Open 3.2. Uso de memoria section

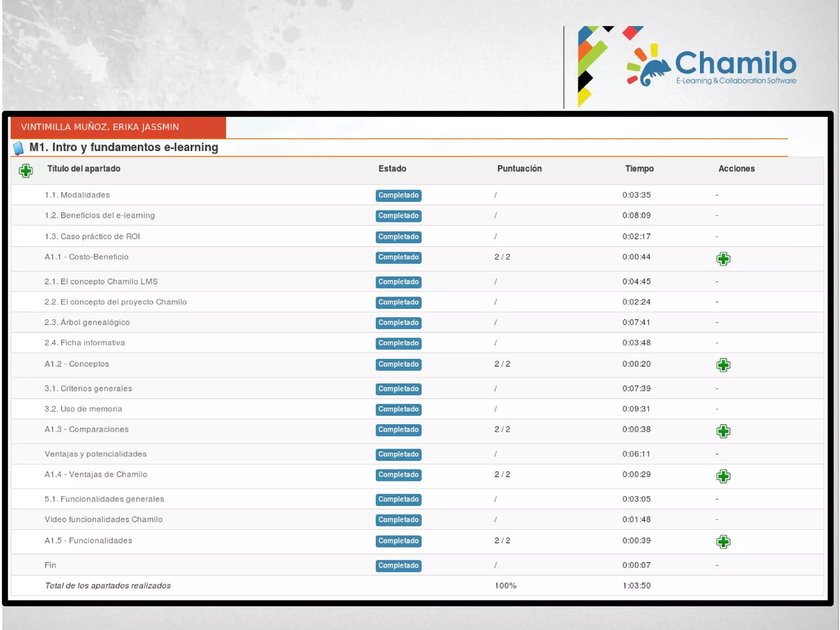click(83, 409)
